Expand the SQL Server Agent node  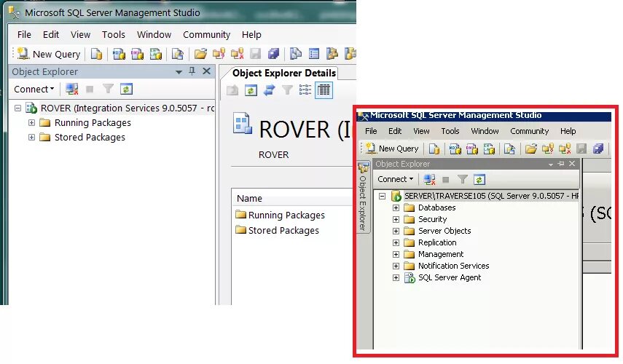[396, 277]
